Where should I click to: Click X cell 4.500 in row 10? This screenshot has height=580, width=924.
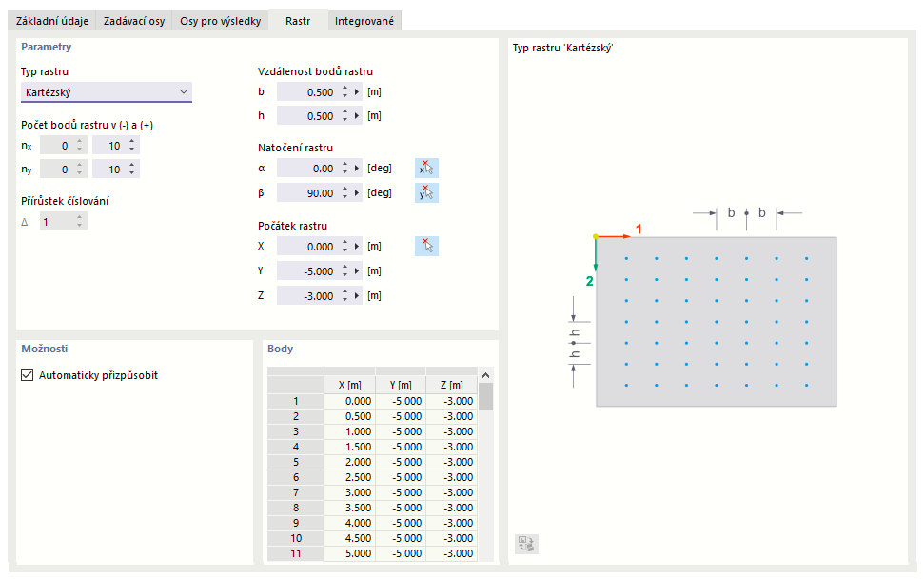(x=349, y=538)
